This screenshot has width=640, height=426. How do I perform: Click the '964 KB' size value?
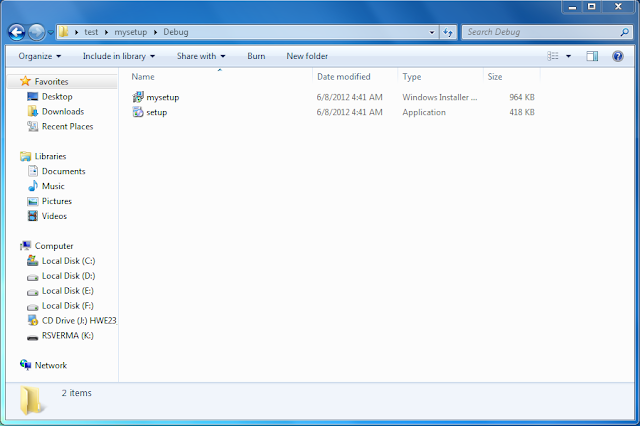[522, 97]
